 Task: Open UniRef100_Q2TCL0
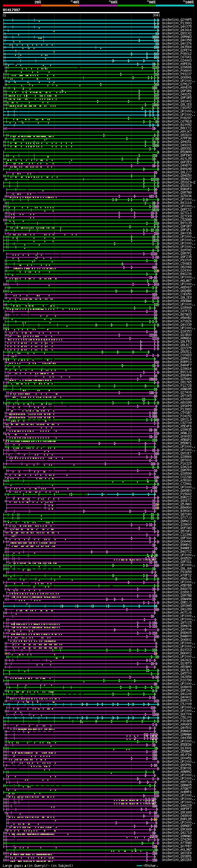pyautogui.click(x=177, y=213)
